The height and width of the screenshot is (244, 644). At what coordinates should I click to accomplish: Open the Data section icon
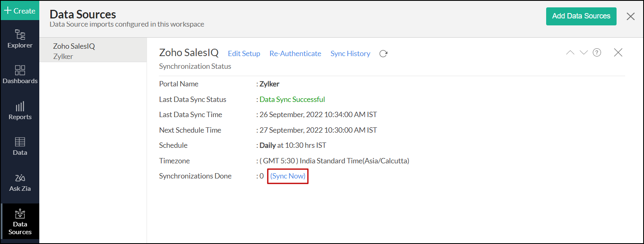tap(20, 146)
